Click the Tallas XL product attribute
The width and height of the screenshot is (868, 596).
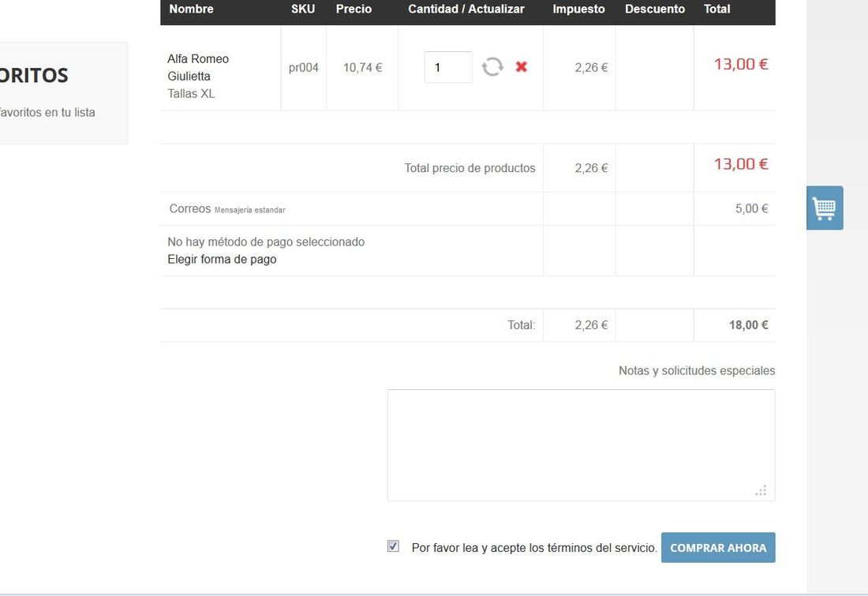coord(191,94)
